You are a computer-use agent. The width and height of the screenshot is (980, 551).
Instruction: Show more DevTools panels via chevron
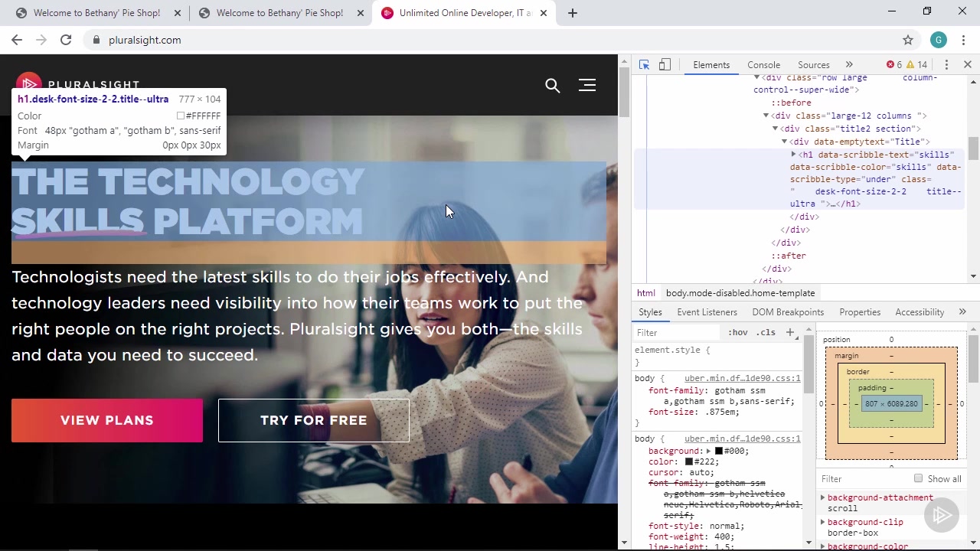[x=849, y=65]
